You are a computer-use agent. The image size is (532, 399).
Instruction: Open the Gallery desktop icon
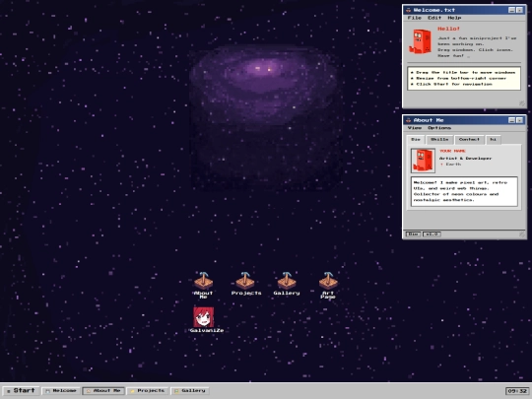tap(287, 284)
